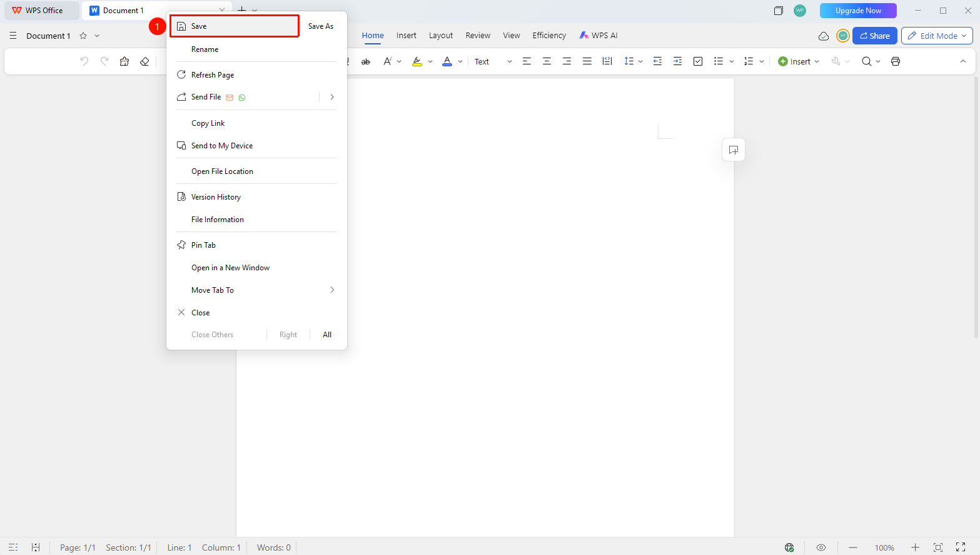
Task: Open the WPS AI assistant
Action: pyautogui.click(x=599, y=36)
